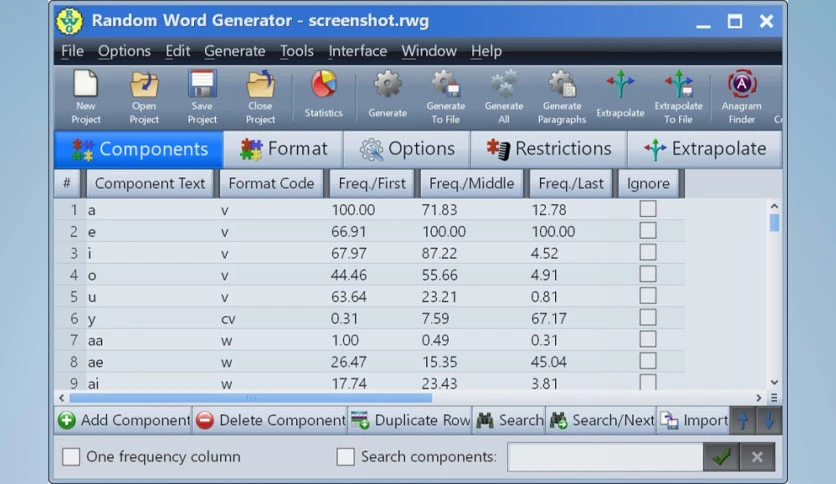Click the list options icon beside horizontal scrollbar
Viewport: 836px width, 484px height.
pos(774,398)
